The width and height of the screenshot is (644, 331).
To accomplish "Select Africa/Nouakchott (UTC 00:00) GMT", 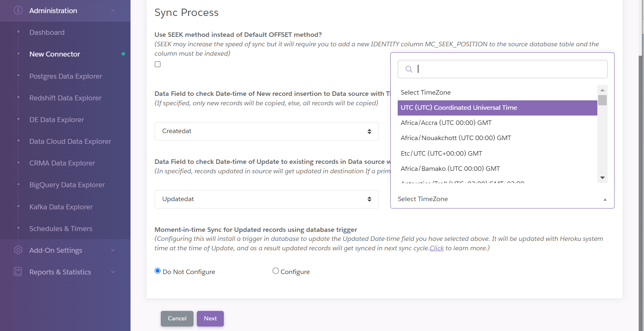I will [x=498, y=138].
